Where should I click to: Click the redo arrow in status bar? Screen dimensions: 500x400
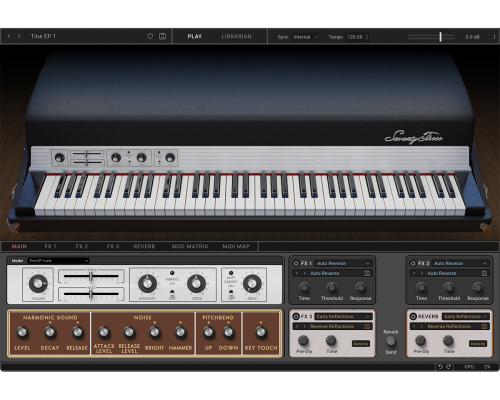tap(449, 367)
